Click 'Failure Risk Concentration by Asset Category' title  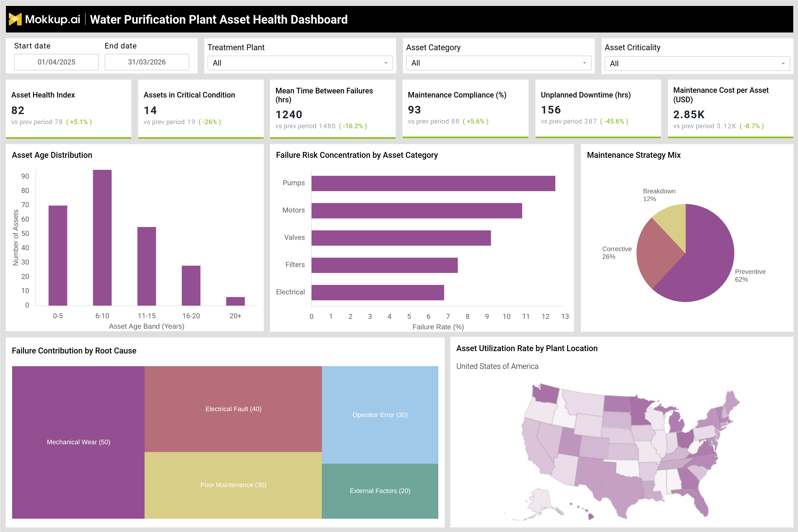point(357,155)
